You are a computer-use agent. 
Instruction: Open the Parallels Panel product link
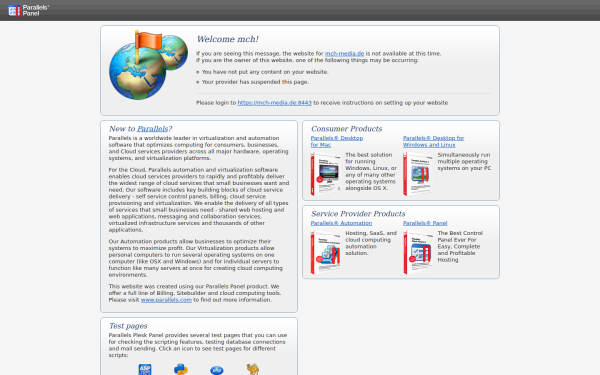pyautogui.click(x=425, y=223)
